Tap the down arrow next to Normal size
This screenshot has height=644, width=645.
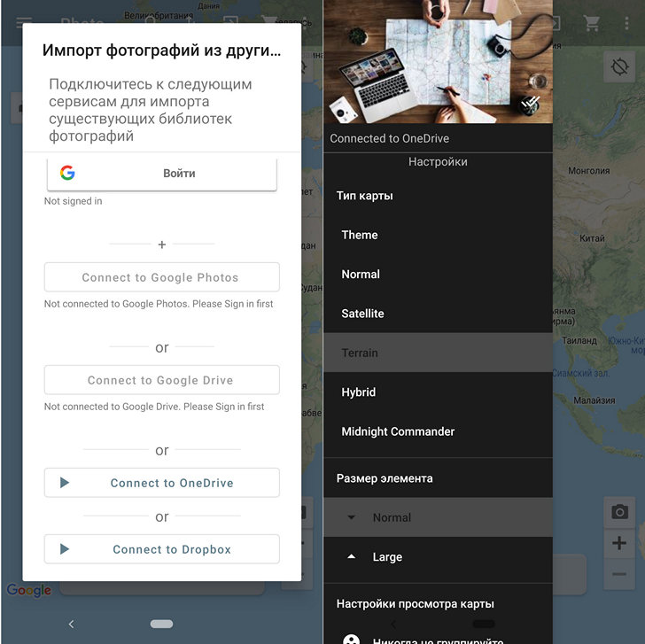pos(351,517)
